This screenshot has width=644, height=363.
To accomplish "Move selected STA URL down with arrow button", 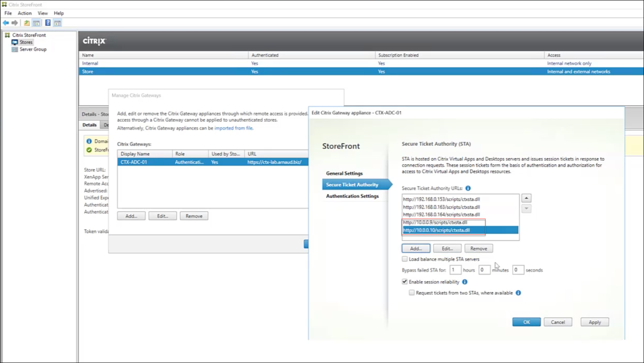I will point(526,209).
